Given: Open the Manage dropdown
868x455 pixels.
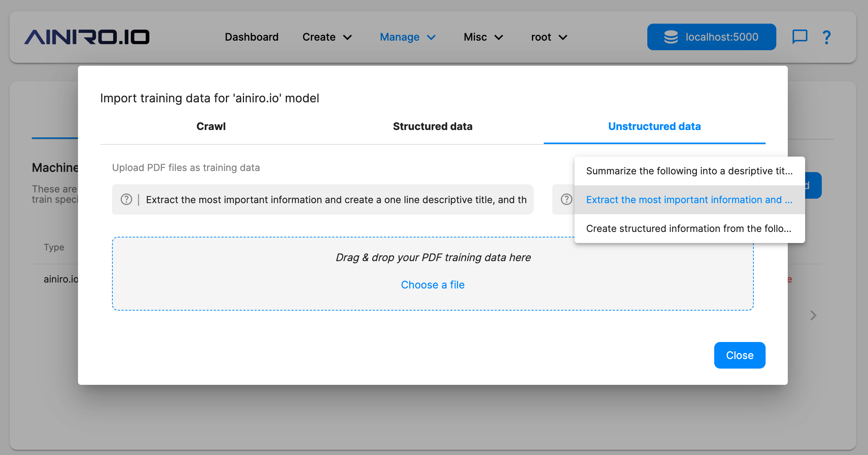Looking at the screenshot, I should click(407, 37).
